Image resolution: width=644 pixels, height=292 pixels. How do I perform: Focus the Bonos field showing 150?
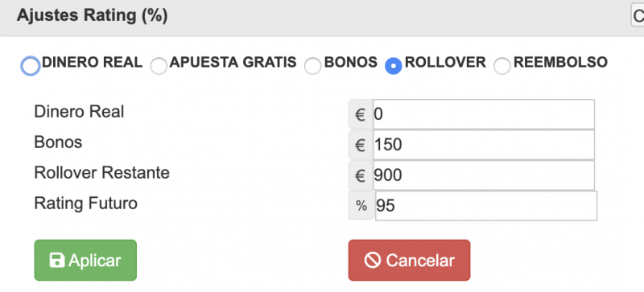484,145
